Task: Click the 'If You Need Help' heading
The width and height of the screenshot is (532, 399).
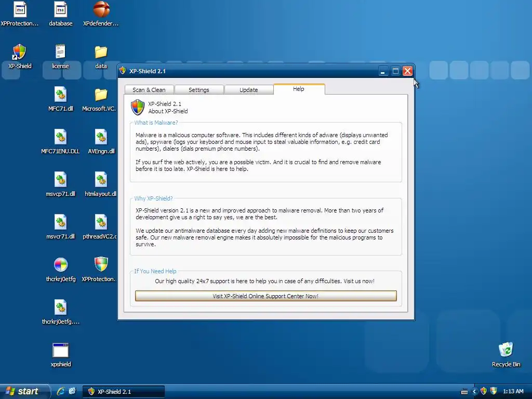Action: pyautogui.click(x=155, y=271)
